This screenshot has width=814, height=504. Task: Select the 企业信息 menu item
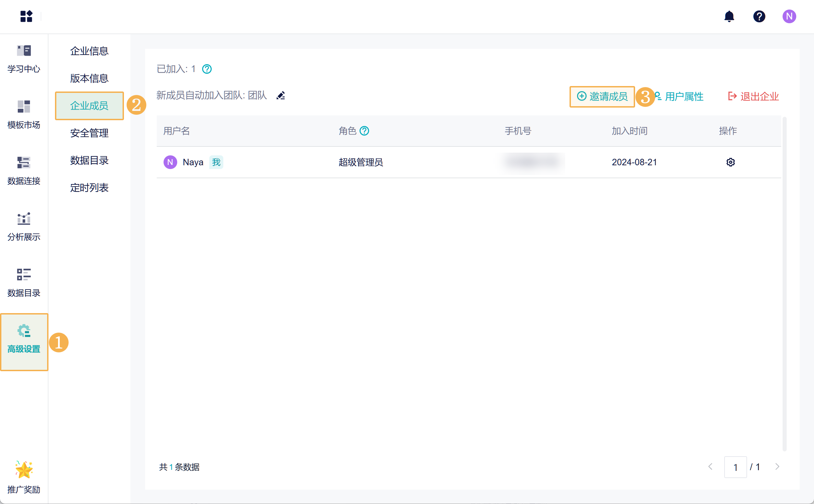pyautogui.click(x=89, y=51)
